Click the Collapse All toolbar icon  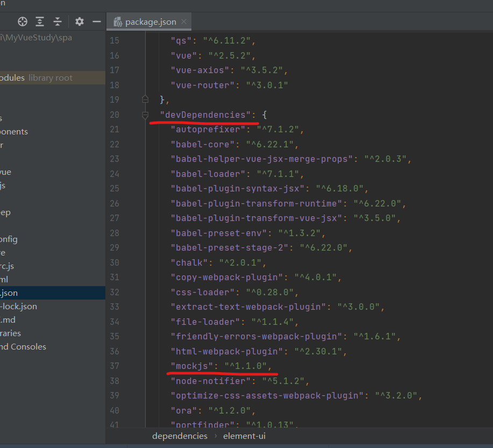57,22
